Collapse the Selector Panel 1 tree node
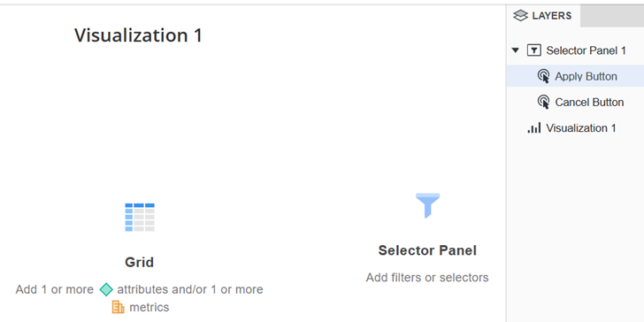Viewport: 644px width, 322px height. (x=516, y=50)
